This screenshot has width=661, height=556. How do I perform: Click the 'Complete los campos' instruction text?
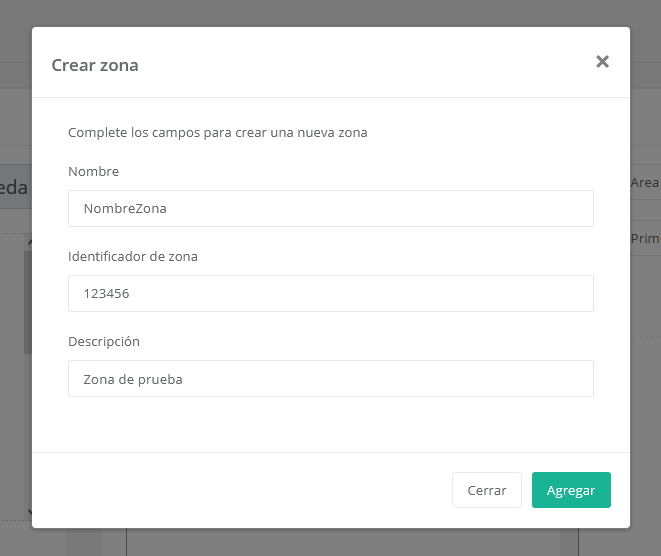(x=217, y=132)
